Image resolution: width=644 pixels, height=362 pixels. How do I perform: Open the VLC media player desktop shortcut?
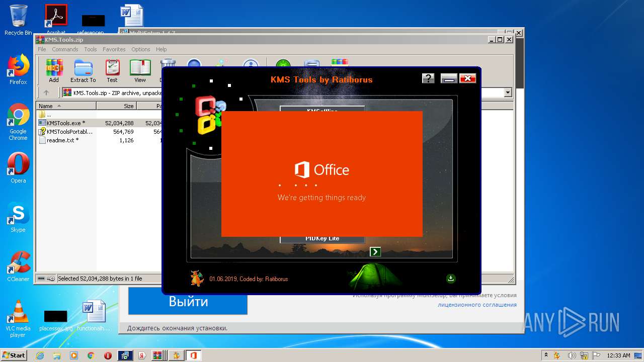[x=18, y=319]
